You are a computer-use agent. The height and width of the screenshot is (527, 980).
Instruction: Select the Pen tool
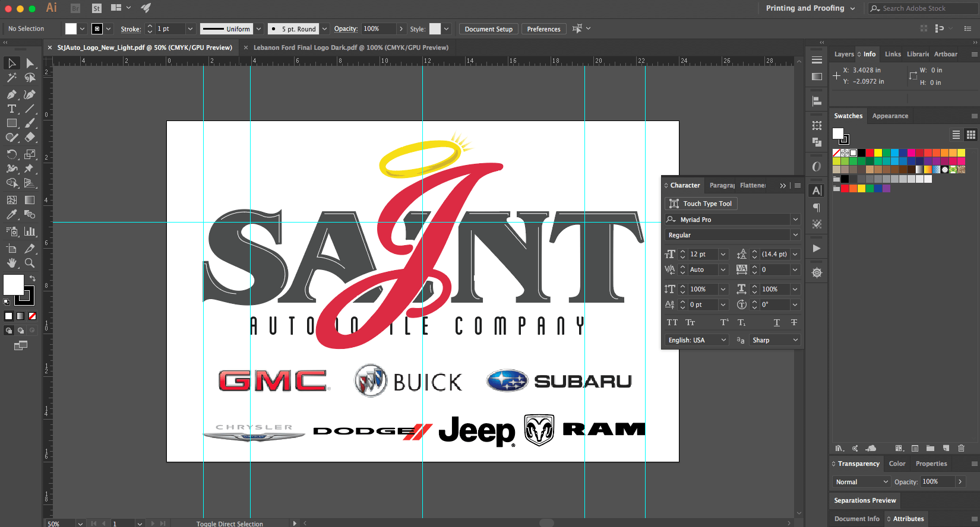pos(11,94)
